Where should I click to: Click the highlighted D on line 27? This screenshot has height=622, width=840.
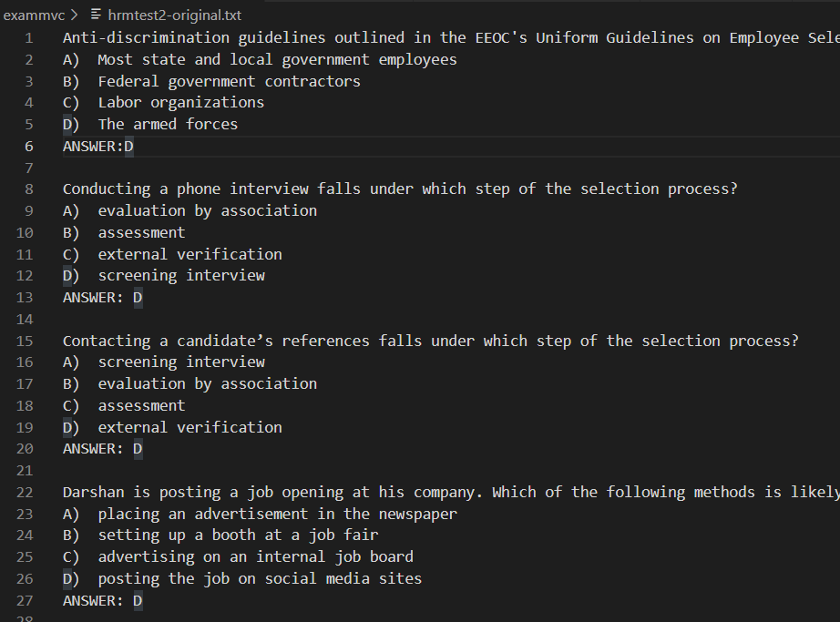[138, 600]
